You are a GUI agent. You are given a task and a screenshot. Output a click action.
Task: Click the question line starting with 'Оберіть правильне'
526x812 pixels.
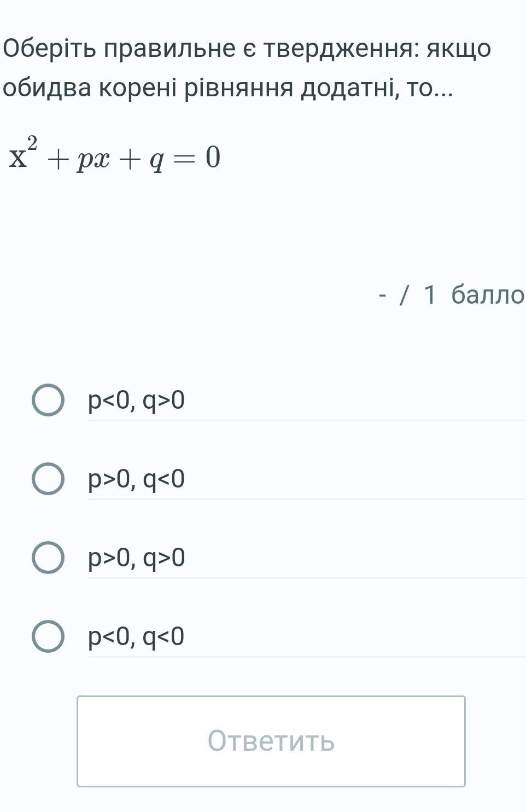click(x=247, y=49)
